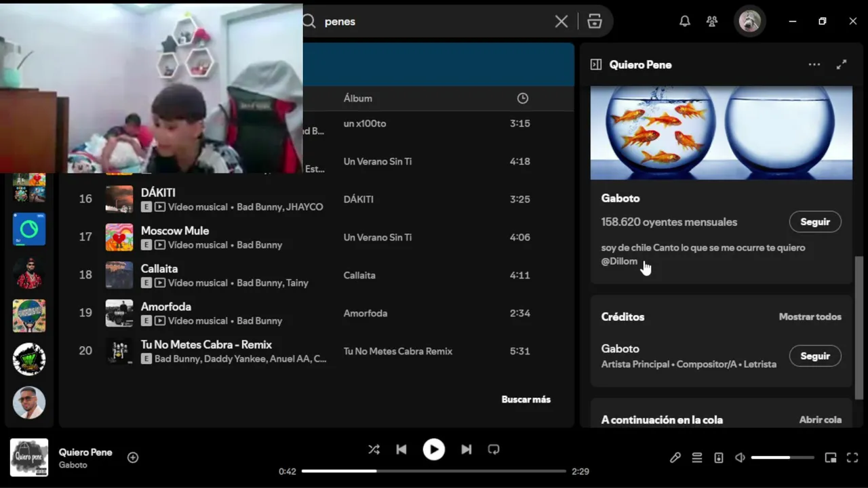The image size is (868, 488).
Task: Open the @Dillom artist description text
Action: (x=619, y=261)
